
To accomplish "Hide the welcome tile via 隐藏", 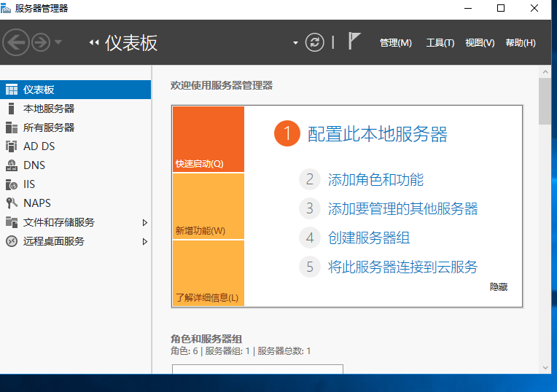I will [x=499, y=287].
